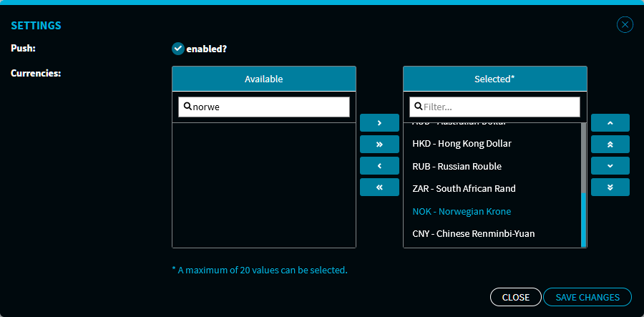Select ZAR - South African Rand
644x317 pixels.
464,189
